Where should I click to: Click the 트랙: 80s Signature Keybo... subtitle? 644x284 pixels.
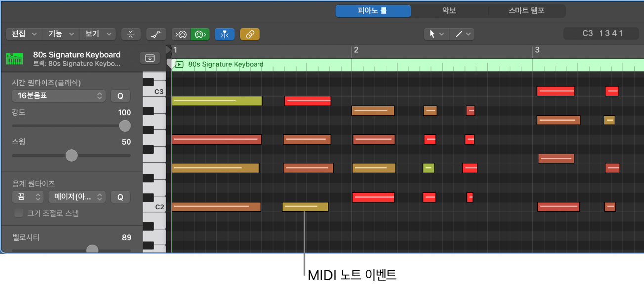pos(77,64)
